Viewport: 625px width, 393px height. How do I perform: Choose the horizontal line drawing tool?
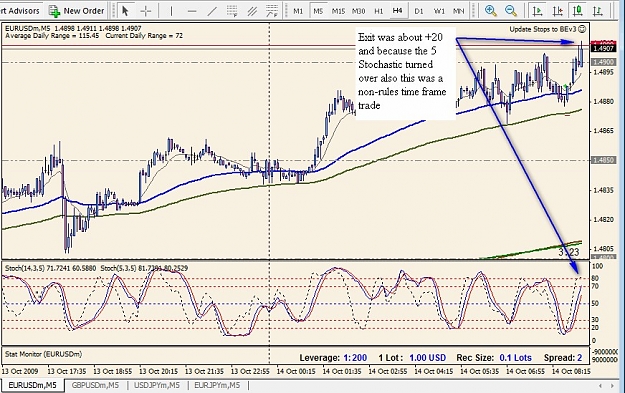(x=192, y=11)
